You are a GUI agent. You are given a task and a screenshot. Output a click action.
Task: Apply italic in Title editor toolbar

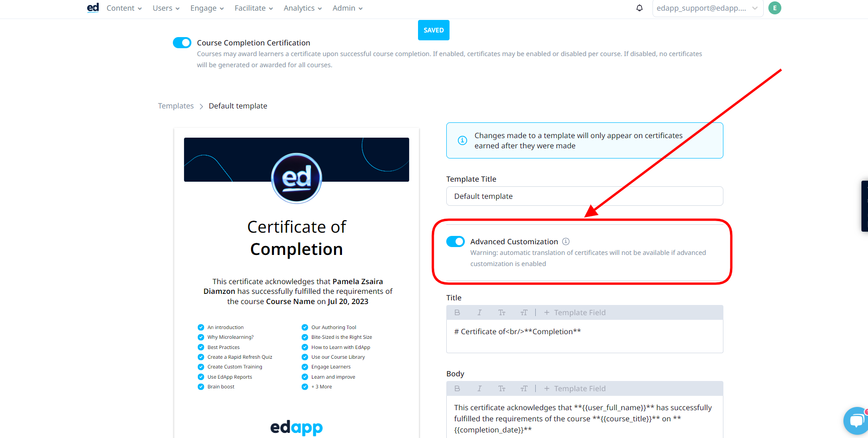tap(479, 313)
